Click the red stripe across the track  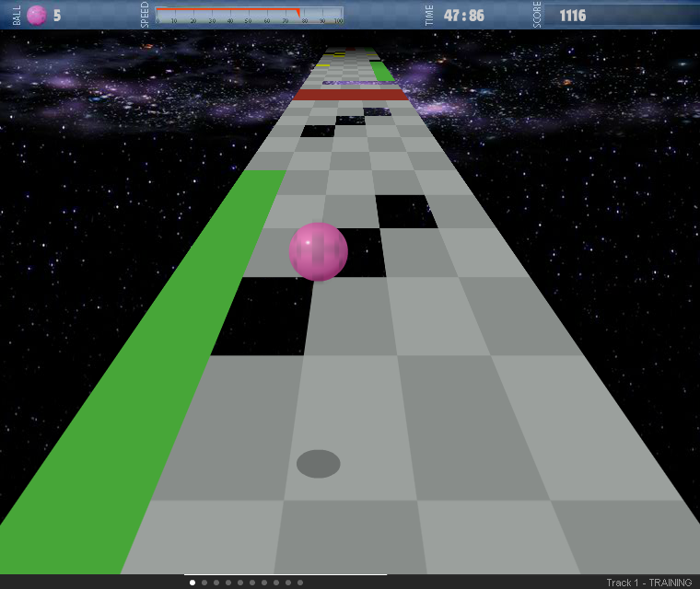point(351,95)
